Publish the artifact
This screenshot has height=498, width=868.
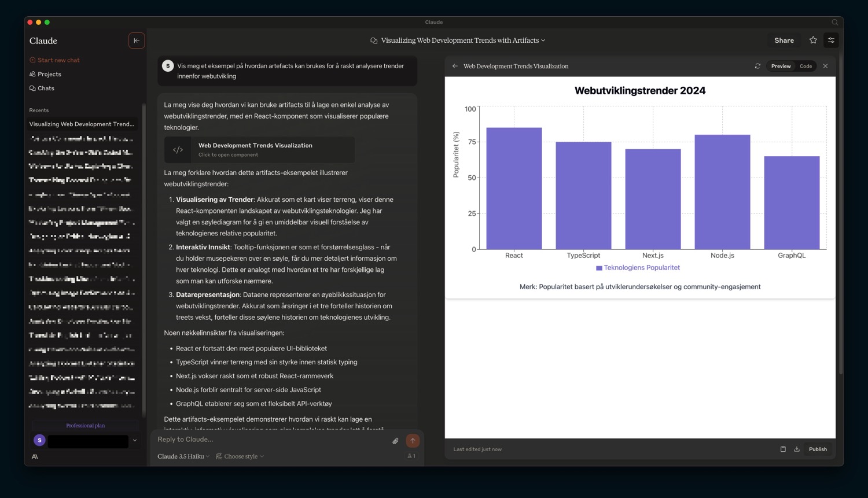(x=817, y=449)
